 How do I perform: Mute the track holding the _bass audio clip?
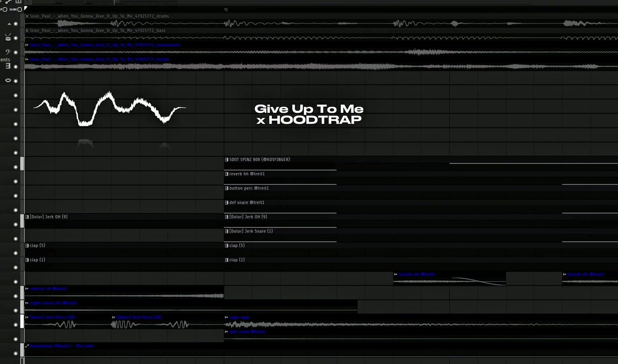tap(16, 38)
